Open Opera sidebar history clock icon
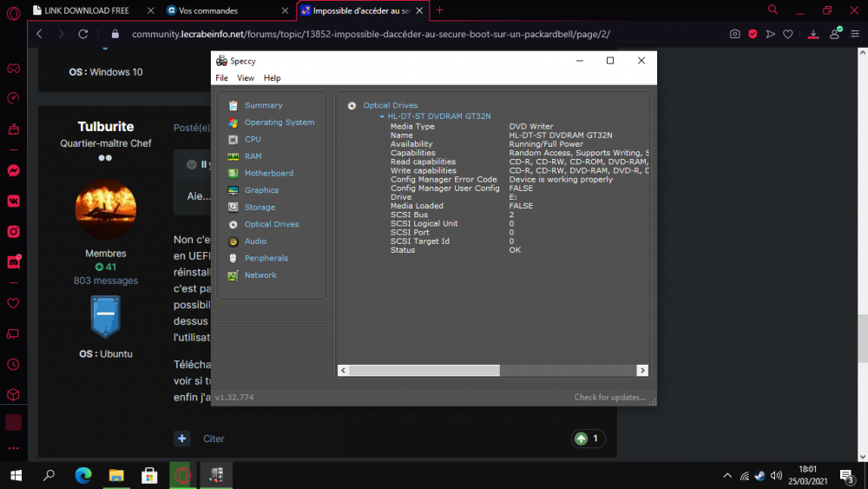868x489 pixels. tap(13, 365)
